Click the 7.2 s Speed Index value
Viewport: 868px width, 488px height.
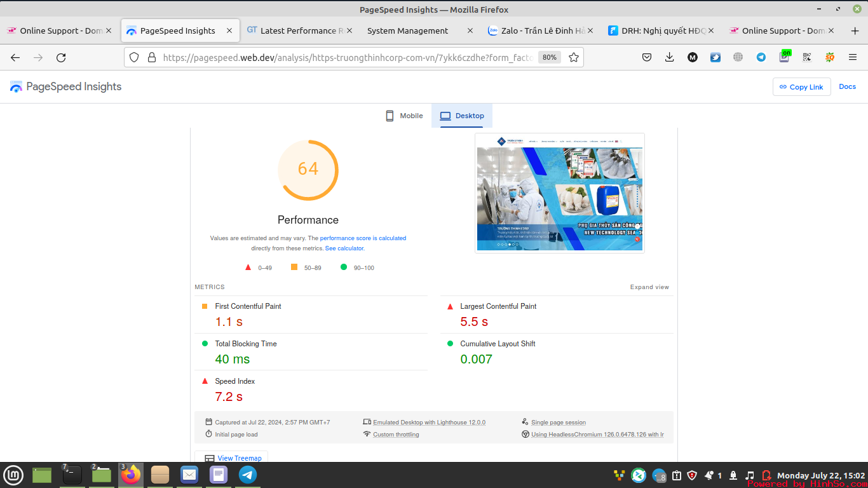click(229, 396)
